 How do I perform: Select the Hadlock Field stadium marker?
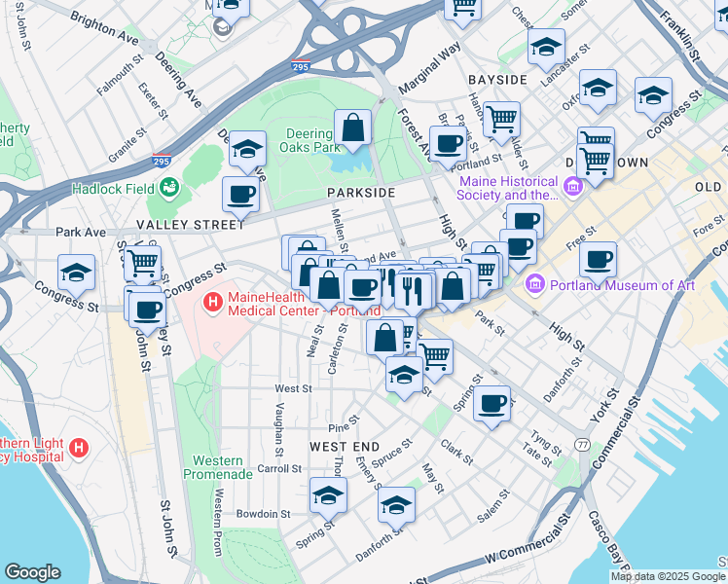click(x=169, y=188)
